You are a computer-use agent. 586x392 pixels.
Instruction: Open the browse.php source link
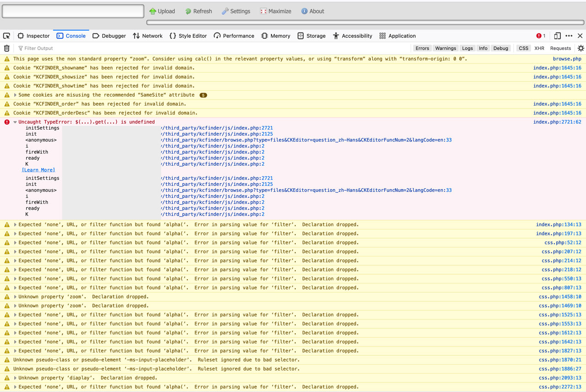pos(567,59)
